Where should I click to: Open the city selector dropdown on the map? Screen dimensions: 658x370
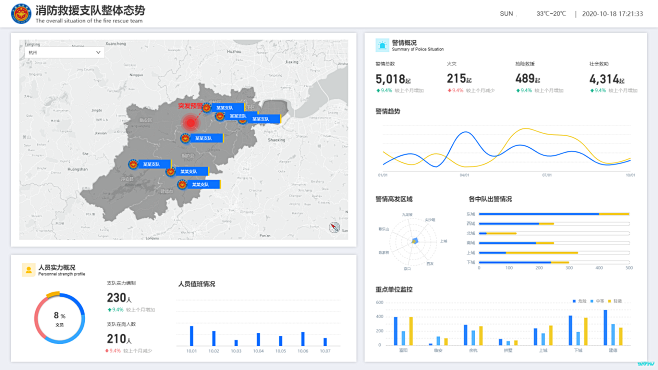pos(65,52)
